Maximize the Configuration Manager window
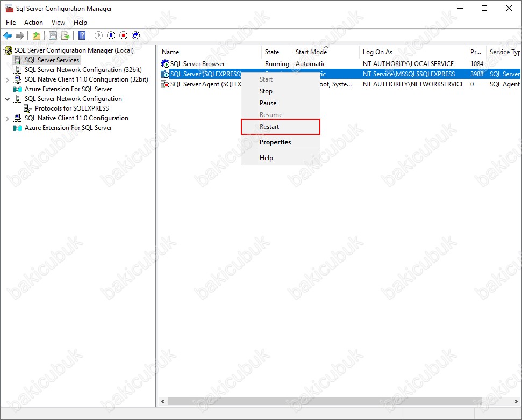This screenshot has height=420, width=522. pyautogui.click(x=484, y=8)
